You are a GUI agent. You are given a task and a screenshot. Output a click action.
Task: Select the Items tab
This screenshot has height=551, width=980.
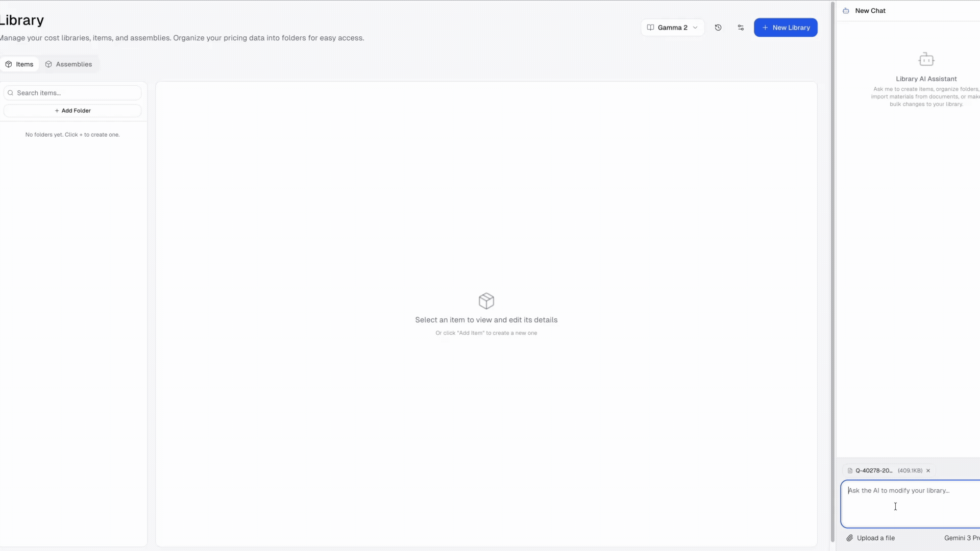[20, 64]
